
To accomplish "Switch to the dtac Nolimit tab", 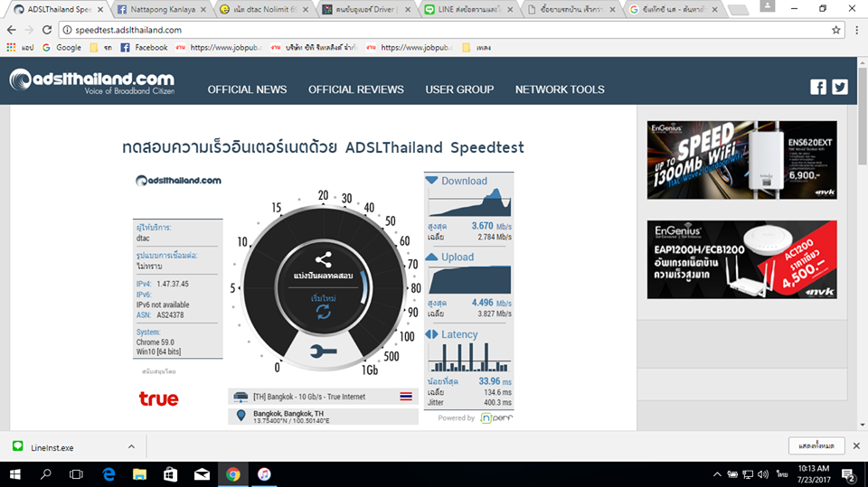I will tap(264, 9).
